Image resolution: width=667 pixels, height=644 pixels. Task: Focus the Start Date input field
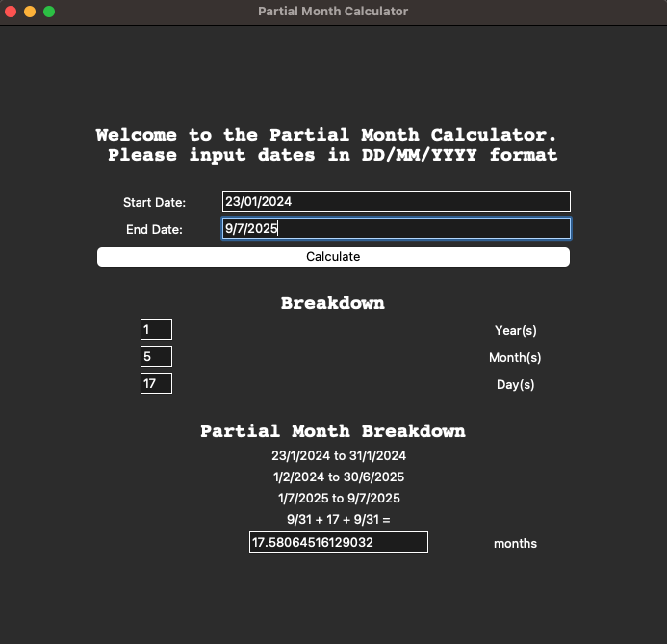coord(396,201)
